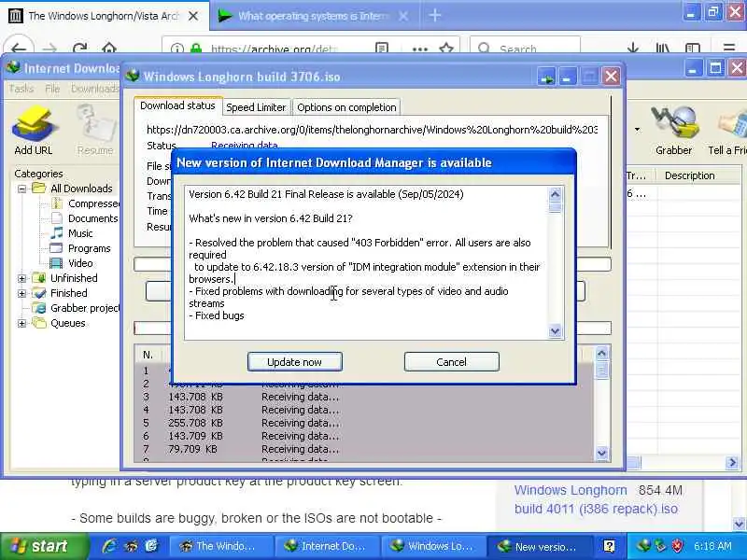This screenshot has height=560, width=747.
Task: Click the reader view icon in address bar
Action: tap(382, 49)
